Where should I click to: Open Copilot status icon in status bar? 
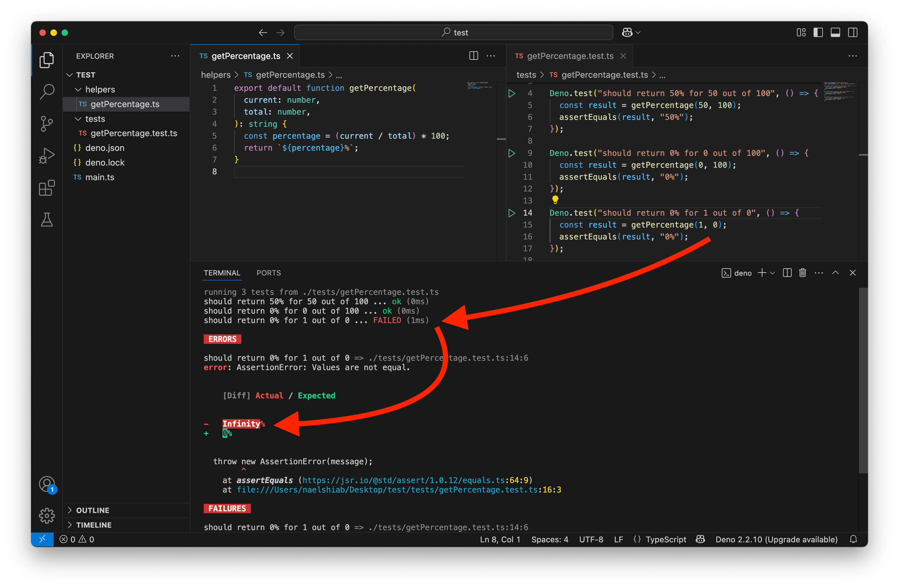700,539
